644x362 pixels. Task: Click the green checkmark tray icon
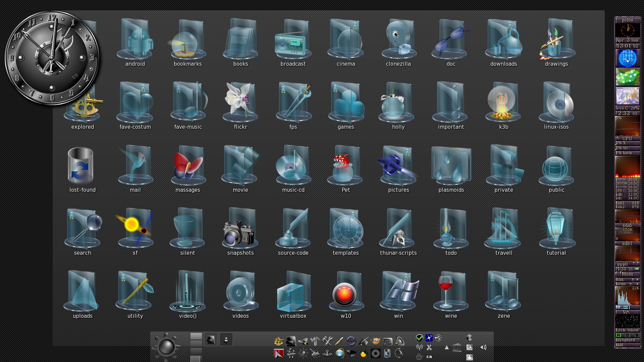tap(419, 338)
